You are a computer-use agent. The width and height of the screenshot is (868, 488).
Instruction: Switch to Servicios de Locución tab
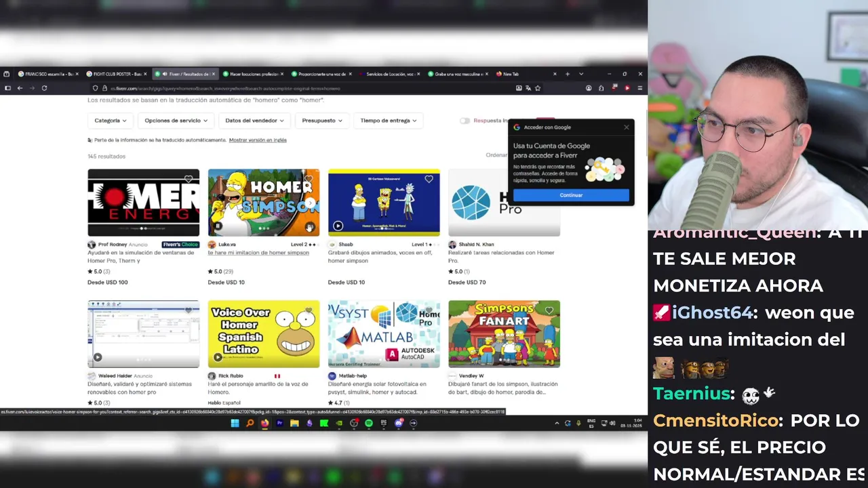[390, 74]
